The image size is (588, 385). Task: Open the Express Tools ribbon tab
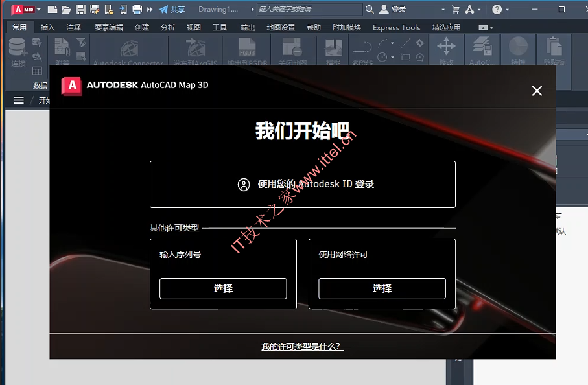tap(396, 27)
